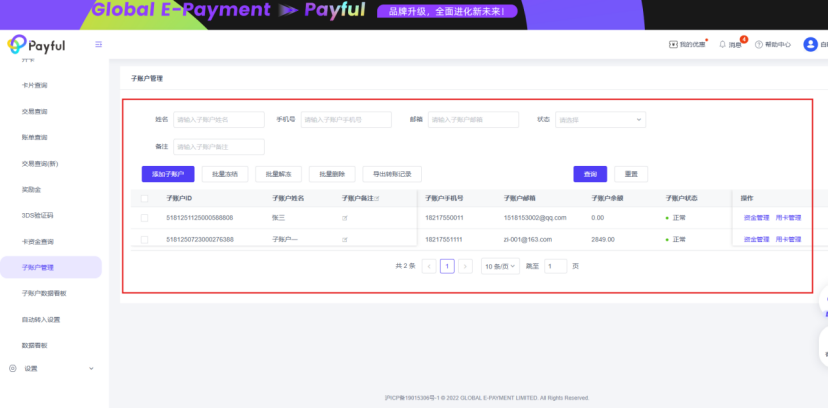Open 帮助中心 help center

[773, 45]
